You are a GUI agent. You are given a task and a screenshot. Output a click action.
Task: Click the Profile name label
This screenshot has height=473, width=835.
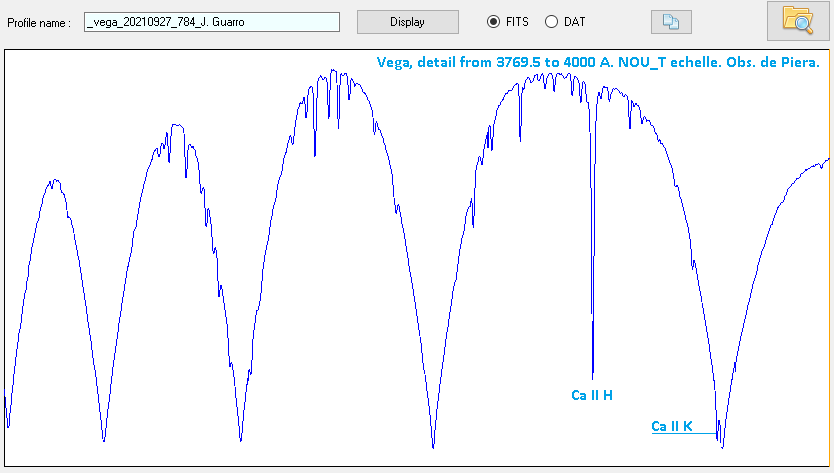[38, 22]
